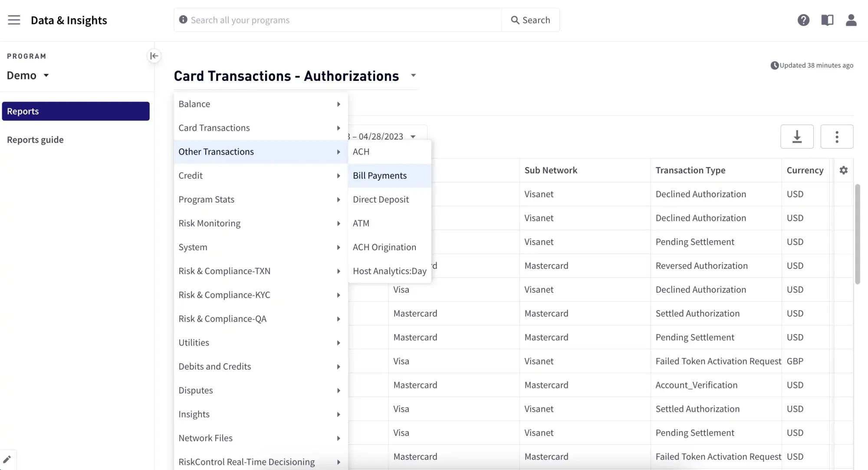Collapse the sidebar with arrow icon
Screen dimensions: 868x470
[154, 56]
